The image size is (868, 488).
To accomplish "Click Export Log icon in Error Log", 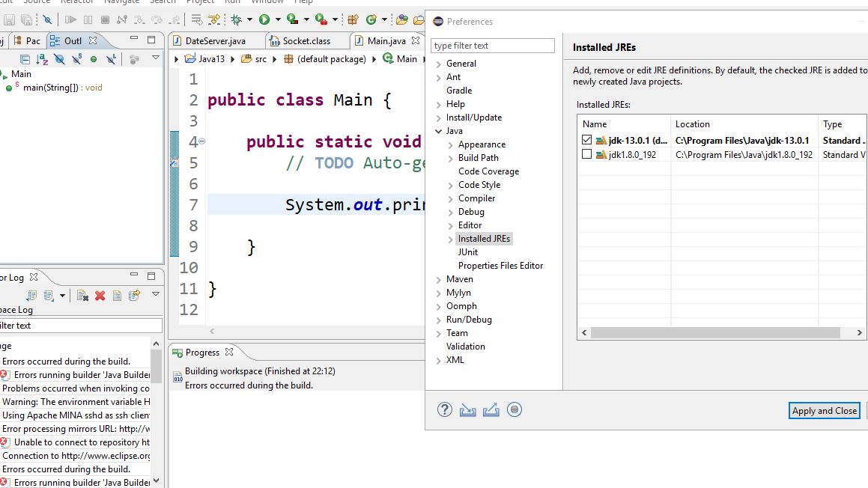I will pos(31,296).
